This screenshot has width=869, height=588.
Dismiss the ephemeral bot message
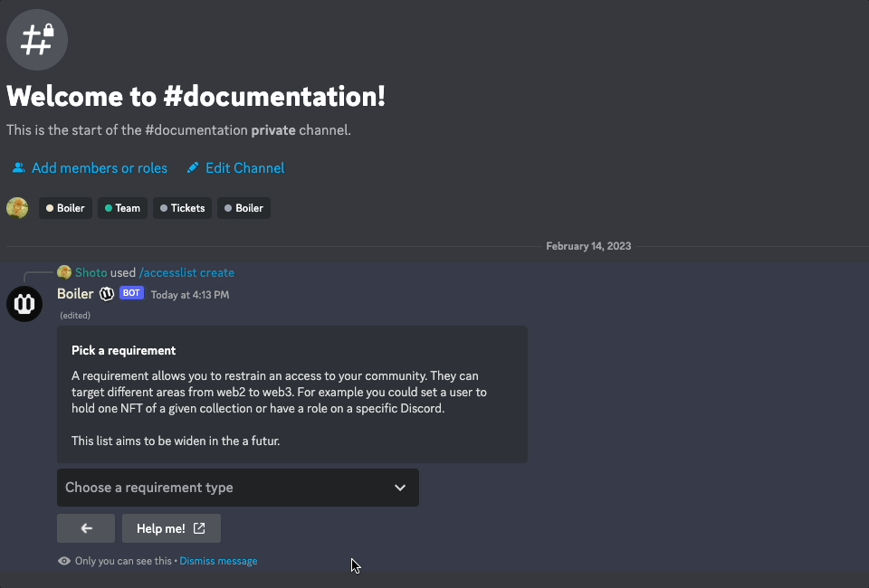pyautogui.click(x=218, y=561)
